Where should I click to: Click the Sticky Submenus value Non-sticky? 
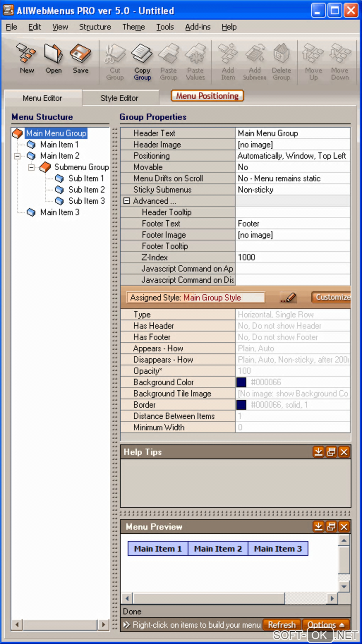(x=293, y=190)
